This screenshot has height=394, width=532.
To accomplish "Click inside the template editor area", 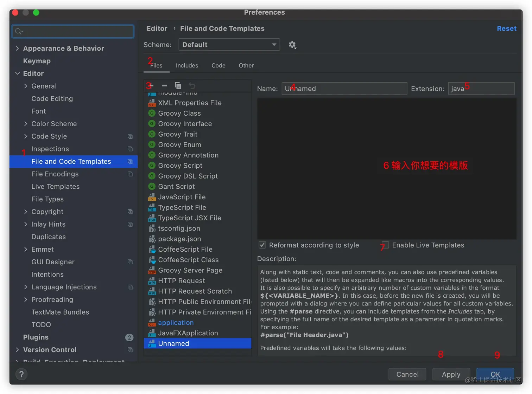I will coord(387,169).
